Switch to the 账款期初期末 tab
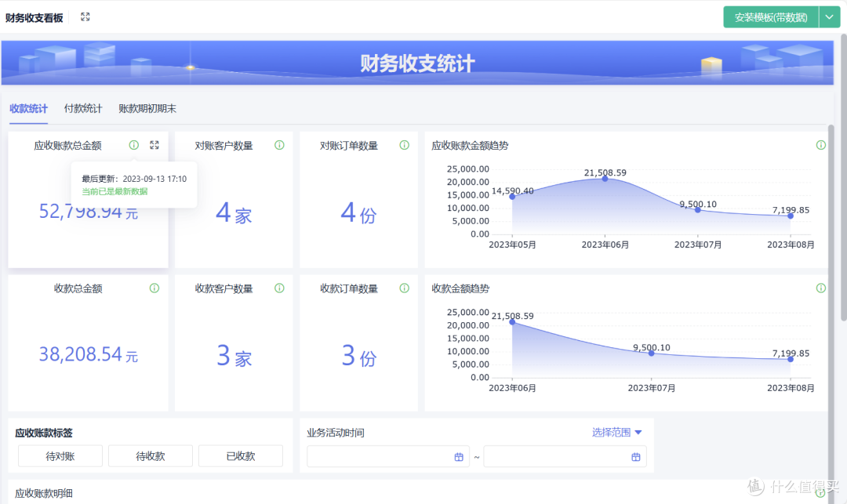Screen dimensions: 847x504 [147, 108]
